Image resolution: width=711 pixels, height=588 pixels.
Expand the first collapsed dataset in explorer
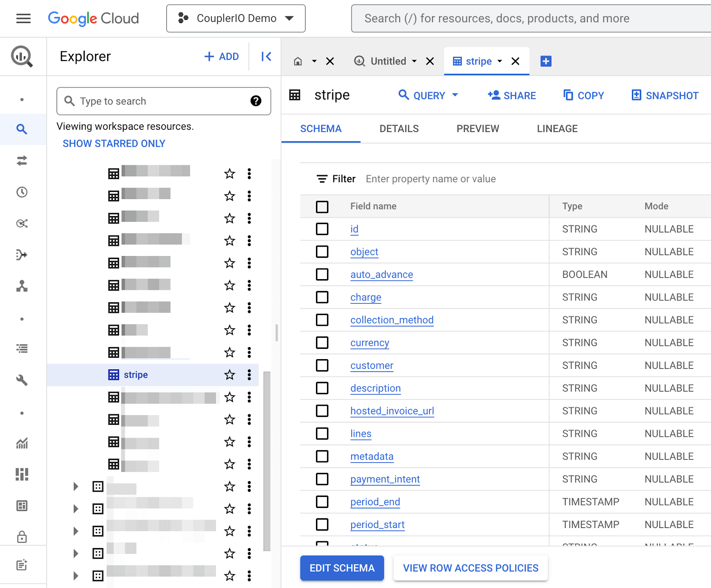pos(76,486)
